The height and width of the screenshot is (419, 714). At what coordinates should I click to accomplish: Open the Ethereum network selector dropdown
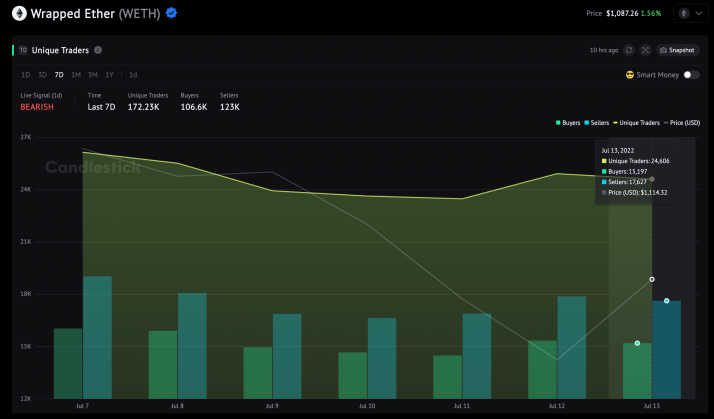click(690, 14)
